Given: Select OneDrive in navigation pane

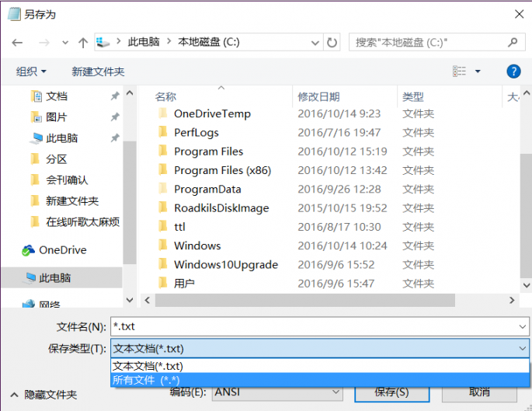Looking at the screenshot, I should click(54, 250).
